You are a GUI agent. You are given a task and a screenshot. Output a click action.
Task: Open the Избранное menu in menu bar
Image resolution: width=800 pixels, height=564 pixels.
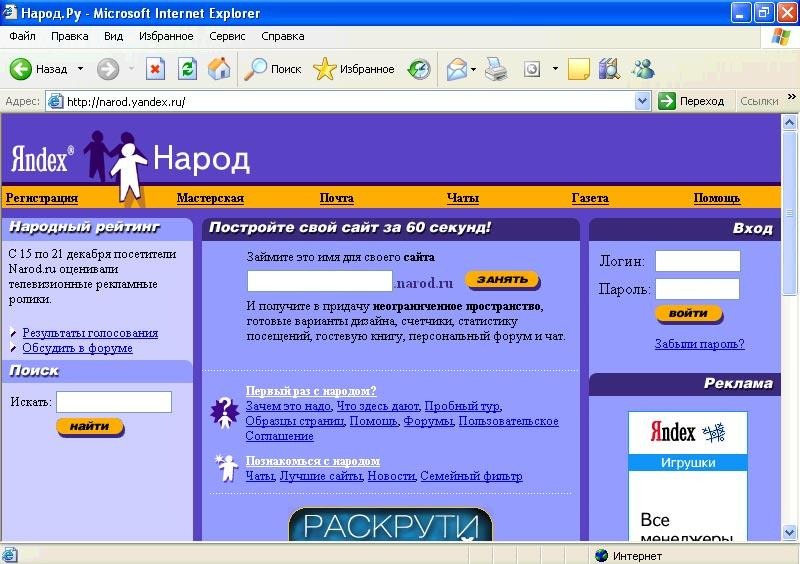(166, 36)
